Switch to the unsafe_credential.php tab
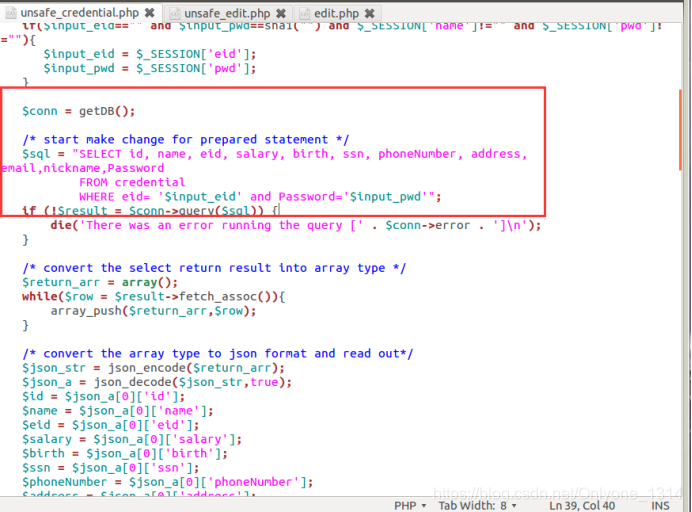This screenshot has height=512, width=692. coord(79,13)
